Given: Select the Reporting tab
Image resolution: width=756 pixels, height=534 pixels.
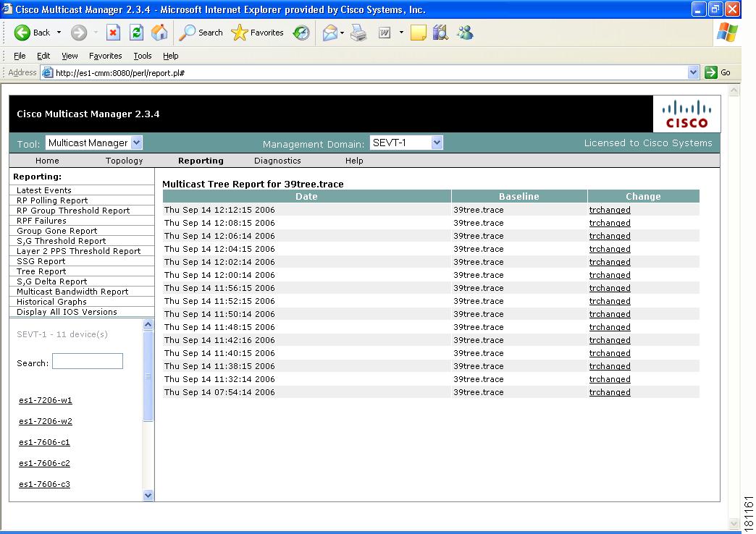Looking at the screenshot, I should [201, 161].
